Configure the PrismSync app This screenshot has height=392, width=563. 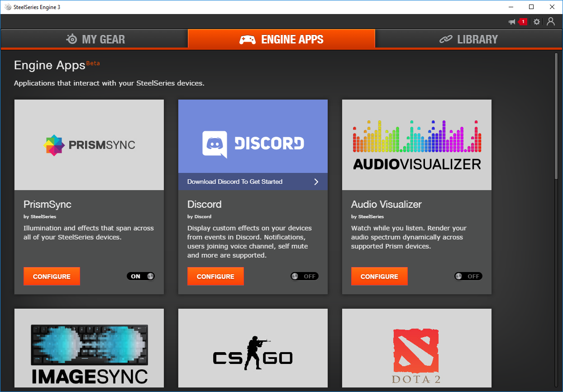tap(52, 276)
